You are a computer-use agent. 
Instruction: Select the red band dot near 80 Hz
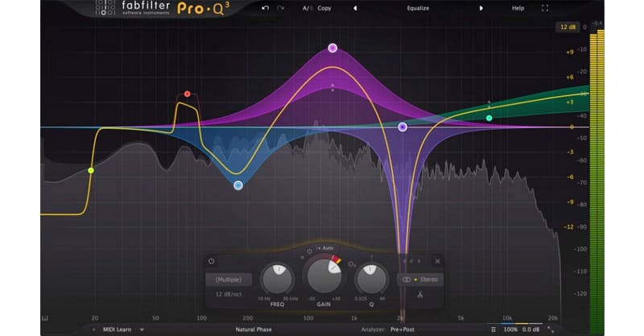click(188, 93)
